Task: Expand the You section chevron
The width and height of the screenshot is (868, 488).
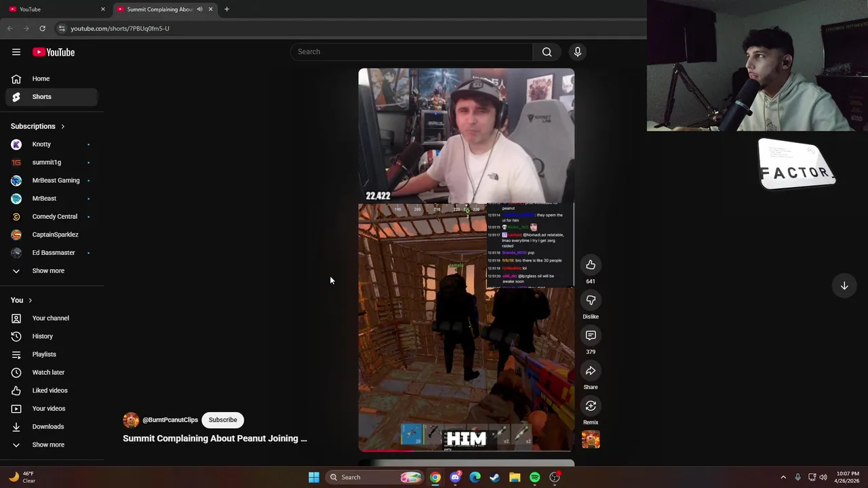Action: (x=30, y=300)
